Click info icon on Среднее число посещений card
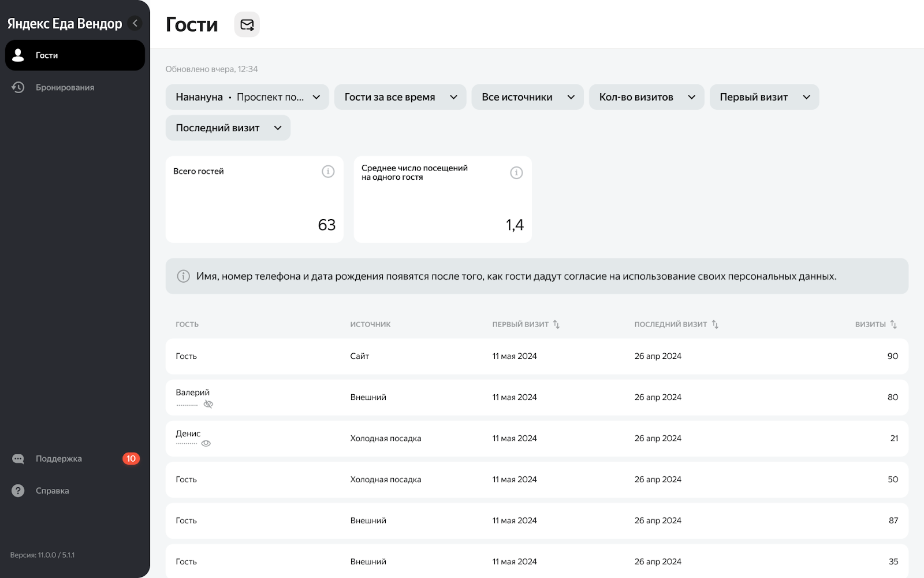 pyautogui.click(x=516, y=173)
